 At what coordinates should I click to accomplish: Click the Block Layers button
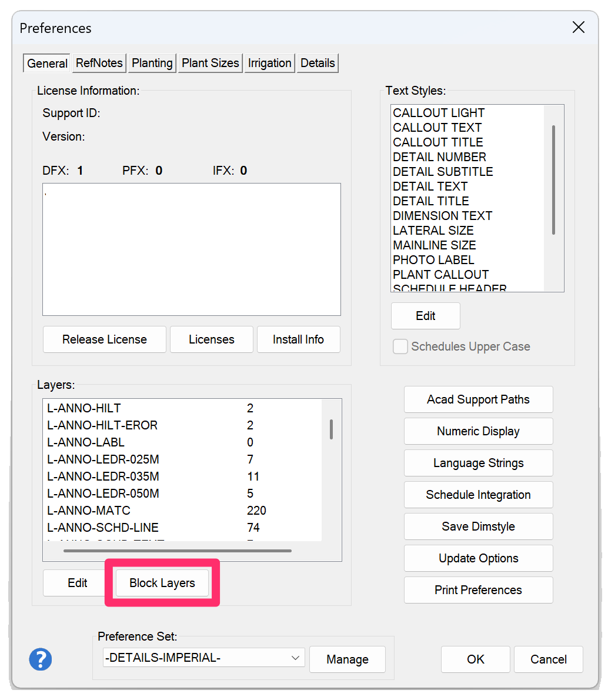coord(162,583)
